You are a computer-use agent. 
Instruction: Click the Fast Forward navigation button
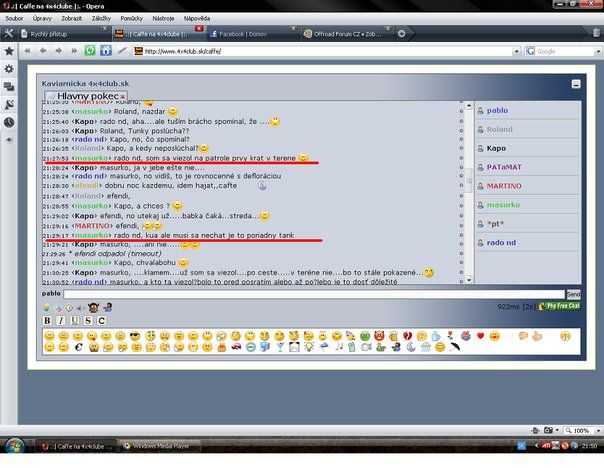[x=74, y=51]
